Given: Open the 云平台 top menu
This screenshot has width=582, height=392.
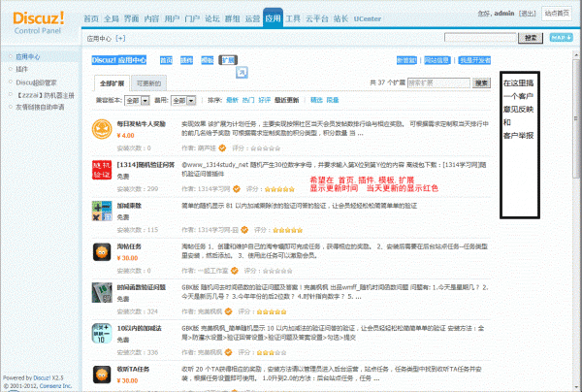Looking at the screenshot, I should pos(317,18).
